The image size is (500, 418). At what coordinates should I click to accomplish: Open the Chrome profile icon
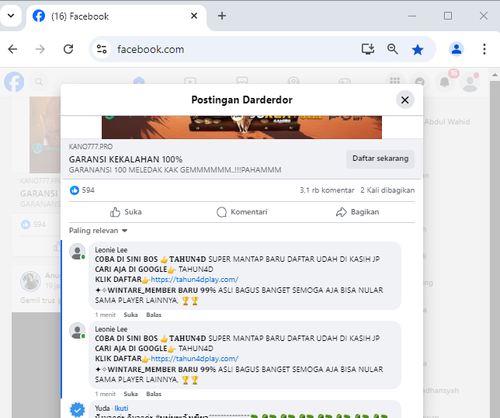pos(456,49)
